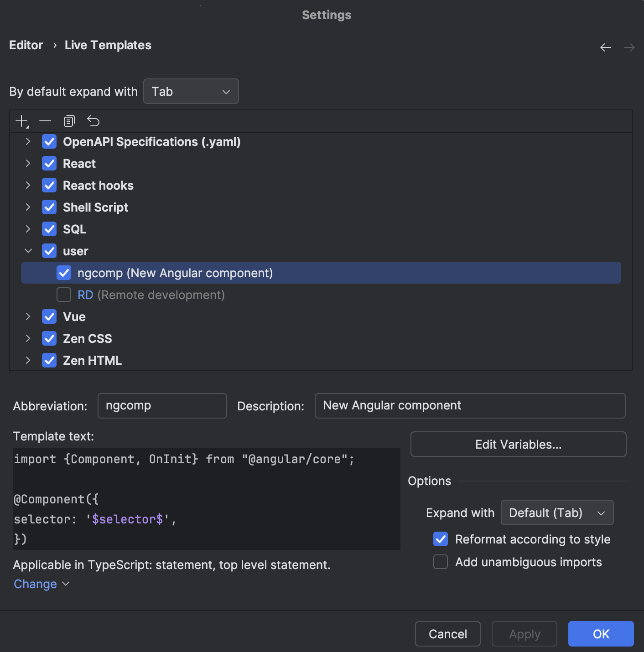Screen dimensions: 644x652
Task: Collapse the user template group
Action: (28, 251)
